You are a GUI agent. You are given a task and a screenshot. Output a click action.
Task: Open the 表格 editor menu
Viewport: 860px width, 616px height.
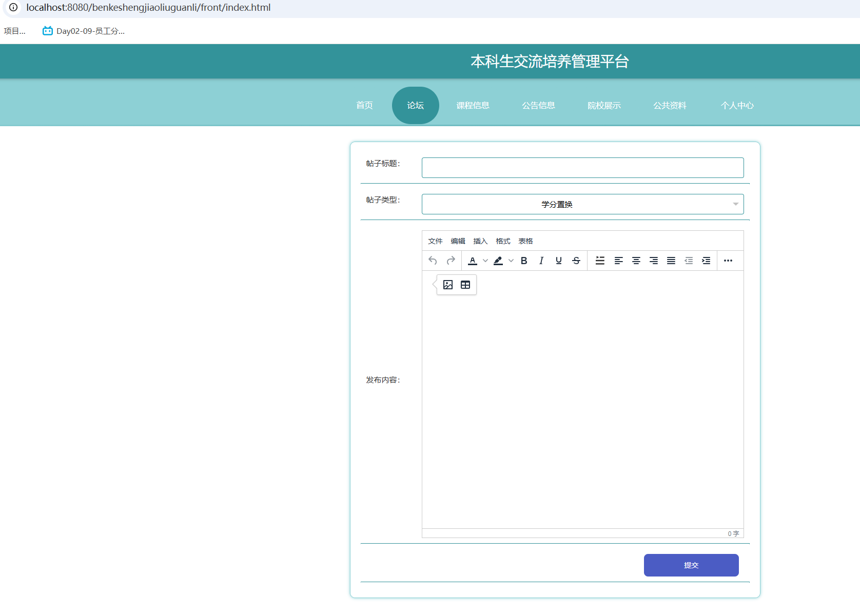[525, 241]
